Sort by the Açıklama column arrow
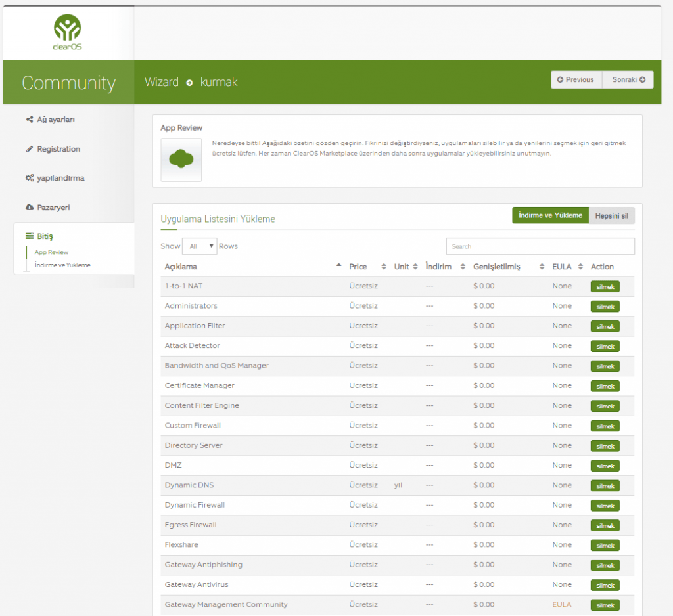The height and width of the screenshot is (616, 673). [x=338, y=265]
